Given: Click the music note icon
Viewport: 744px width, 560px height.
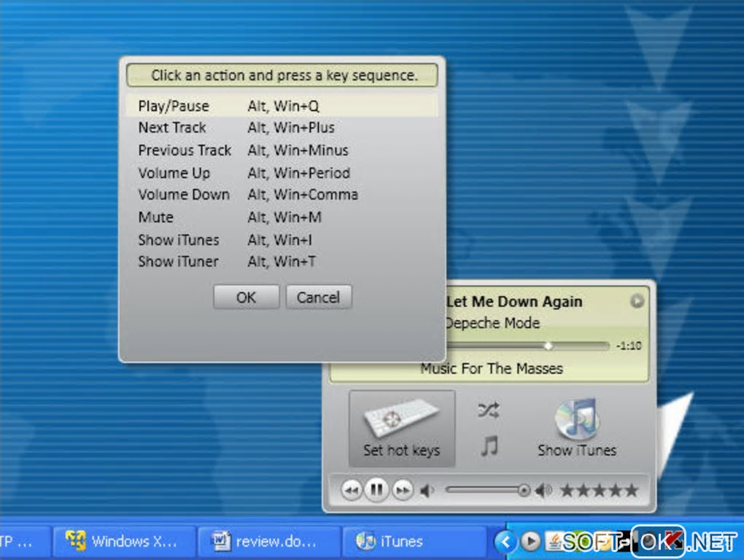Looking at the screenshot, I should click(x=489, y=446).
